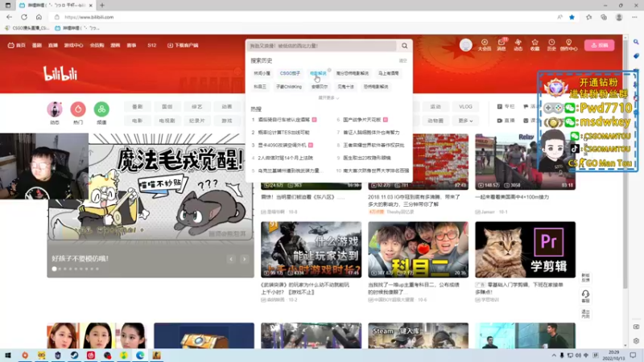Go to 首页 home in the top nav
Screen dimensions: 644x362
coord(17,45)
